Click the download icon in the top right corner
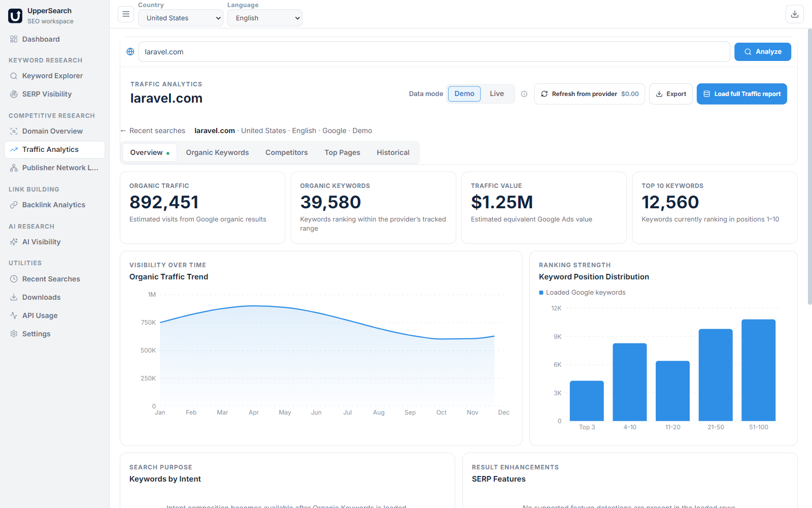812x508 pixels. [x=795, y=14]
